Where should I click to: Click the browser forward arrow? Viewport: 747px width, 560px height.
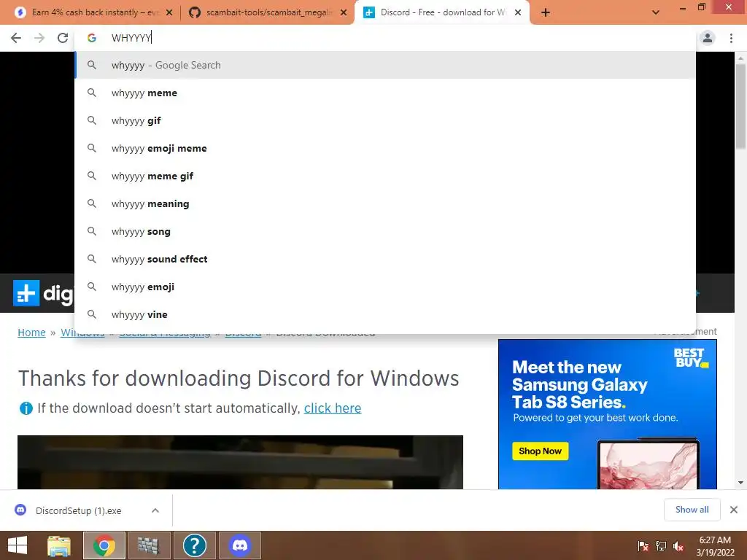tap(39, 38)
